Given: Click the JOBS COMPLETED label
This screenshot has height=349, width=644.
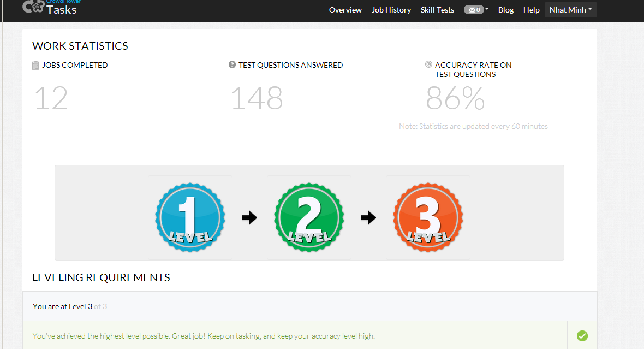Looking at the screenshot, I should click(x=75, y=65).
